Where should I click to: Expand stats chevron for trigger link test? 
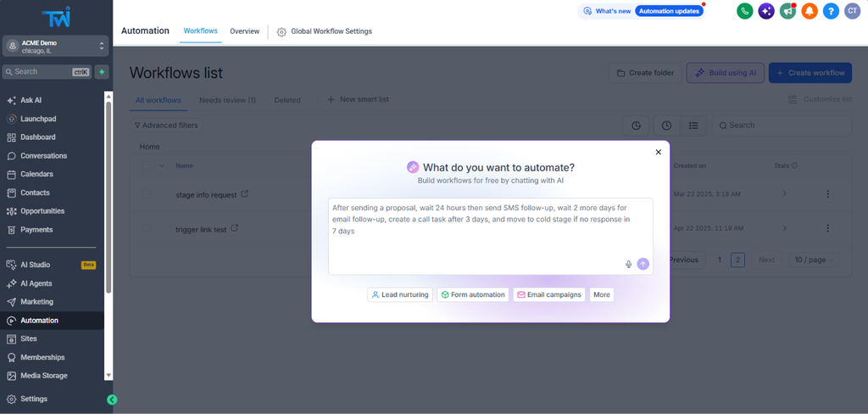[x=784, y=227]
